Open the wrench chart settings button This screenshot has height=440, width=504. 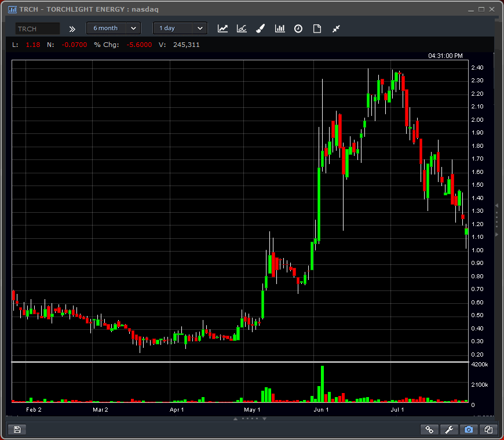tap(449, 430)
